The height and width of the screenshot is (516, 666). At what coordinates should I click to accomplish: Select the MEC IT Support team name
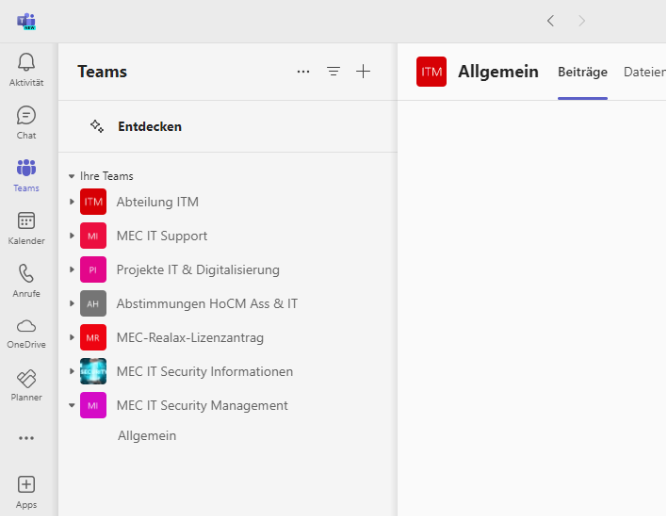click(162, 236)
